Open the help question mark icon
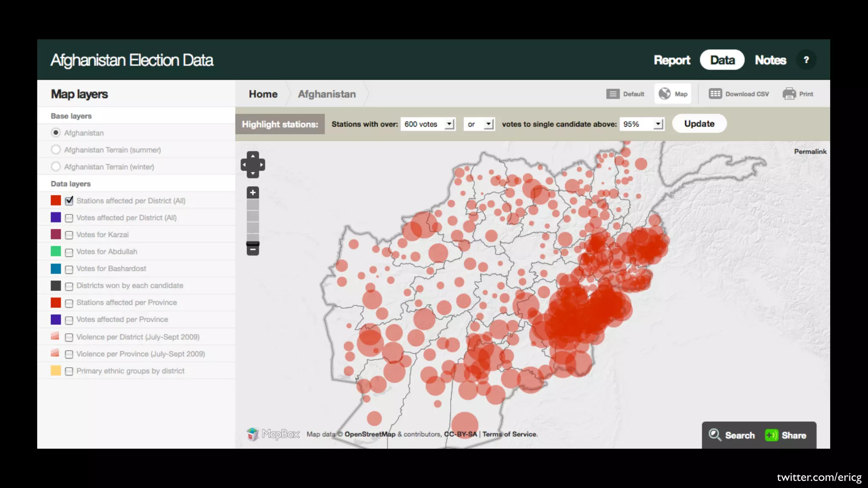The image size is (868, 488). [x=806, y=60]
